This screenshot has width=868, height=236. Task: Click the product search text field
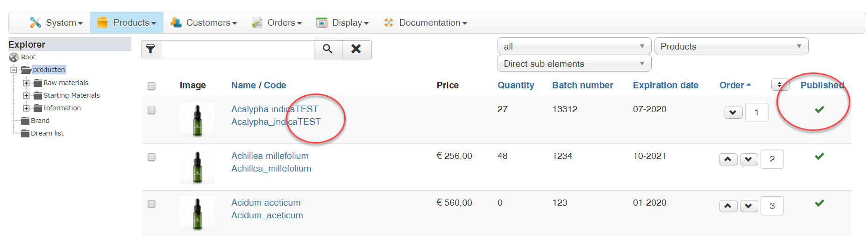pyautogui.click(x=237, y=49)
